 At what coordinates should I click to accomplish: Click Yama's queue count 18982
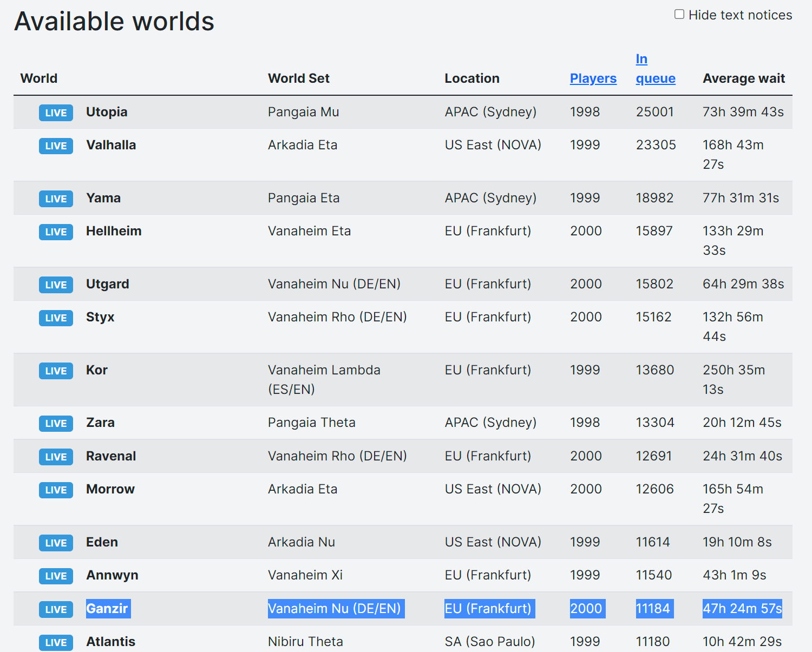655,198
